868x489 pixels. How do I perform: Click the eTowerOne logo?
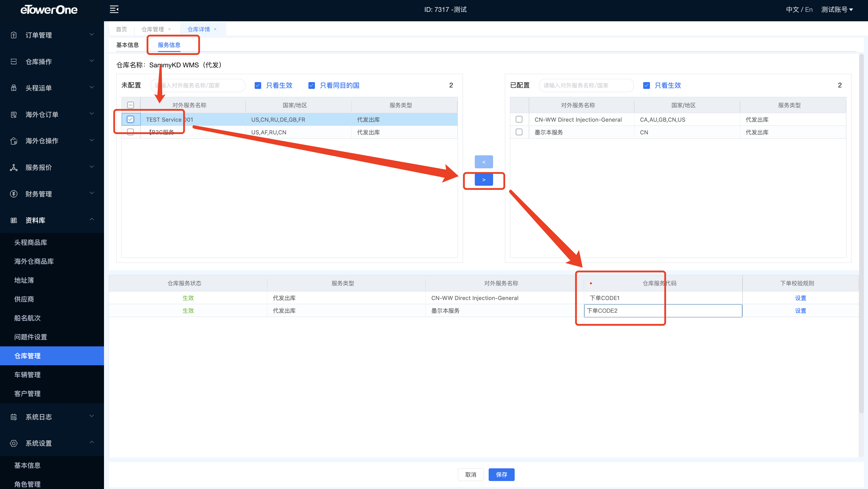coord(49,10)
